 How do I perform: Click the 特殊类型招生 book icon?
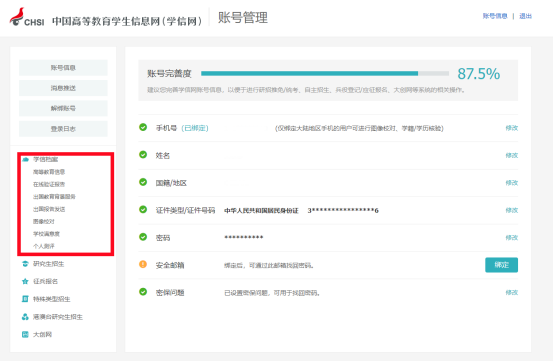25,299
